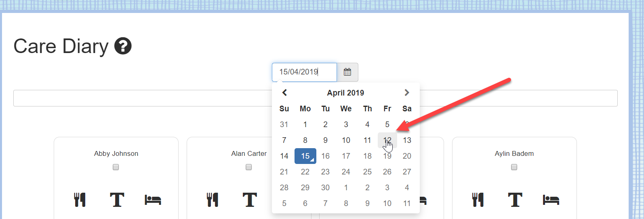Click Alan Carter's fork-knife meal icon
This screenshot has height=219, width=644.
213,200
